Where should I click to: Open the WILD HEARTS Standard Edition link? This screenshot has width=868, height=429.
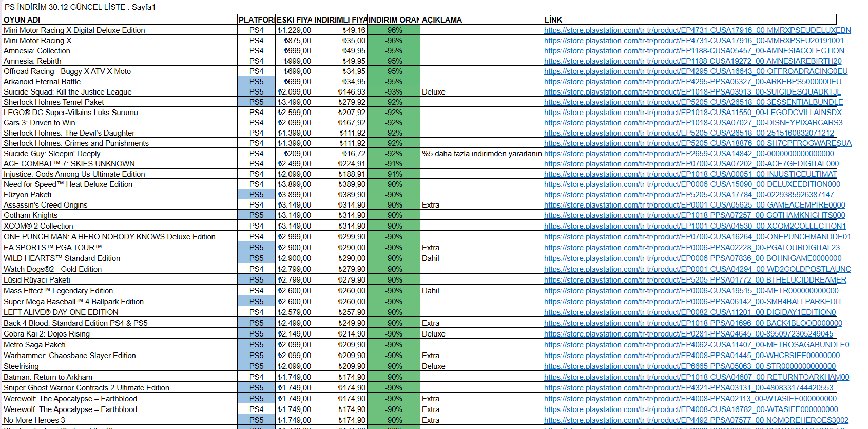[693, 258]
